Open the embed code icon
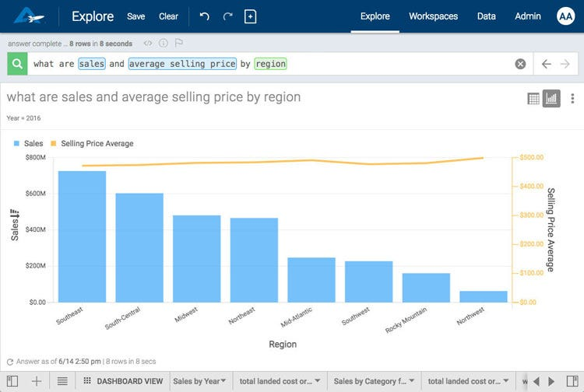 click(148, 44)
